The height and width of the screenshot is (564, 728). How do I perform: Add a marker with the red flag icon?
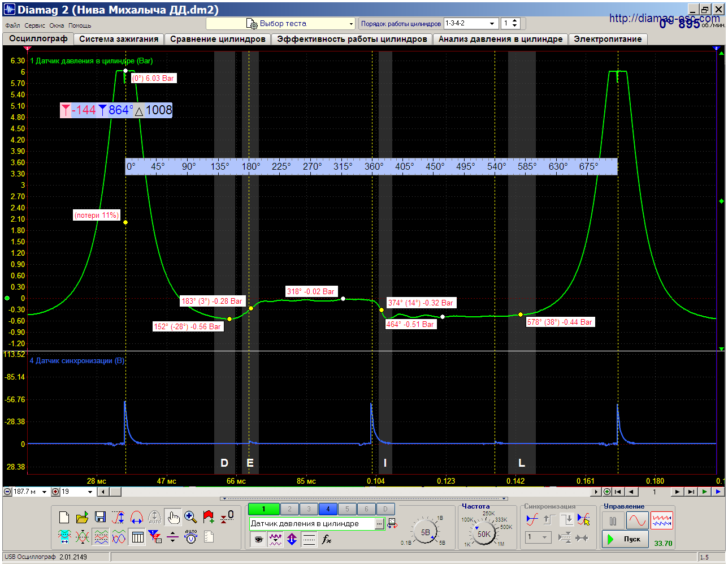point(209,517)
